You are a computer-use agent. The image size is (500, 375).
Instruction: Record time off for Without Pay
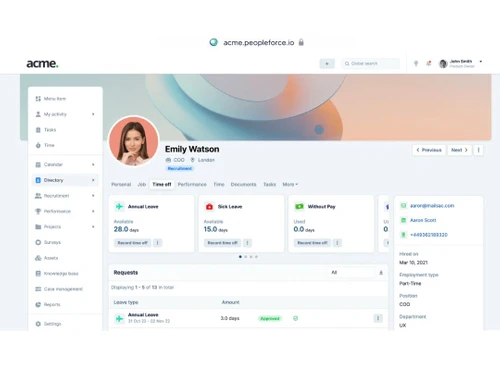pyautogui.click(x=312, y=243)
